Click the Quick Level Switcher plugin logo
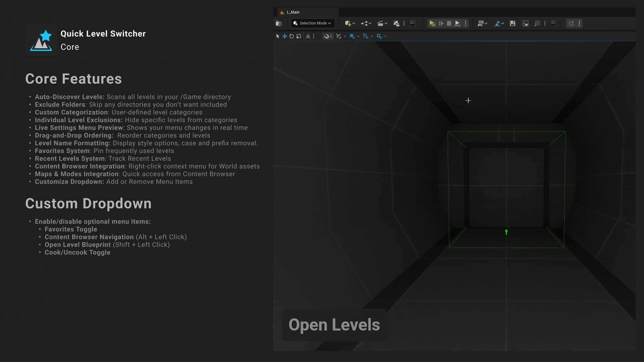The height and width of the screenshot is (362, 644). point(41,40)
